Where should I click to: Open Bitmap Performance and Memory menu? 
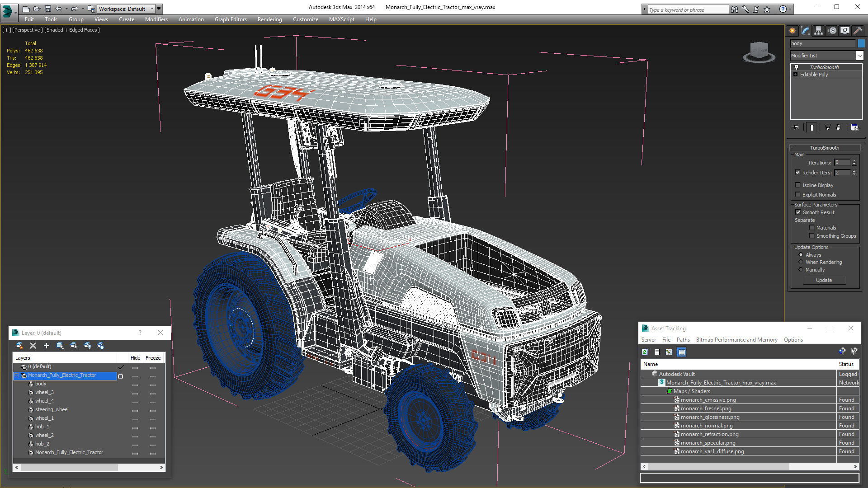coord(736,340)
